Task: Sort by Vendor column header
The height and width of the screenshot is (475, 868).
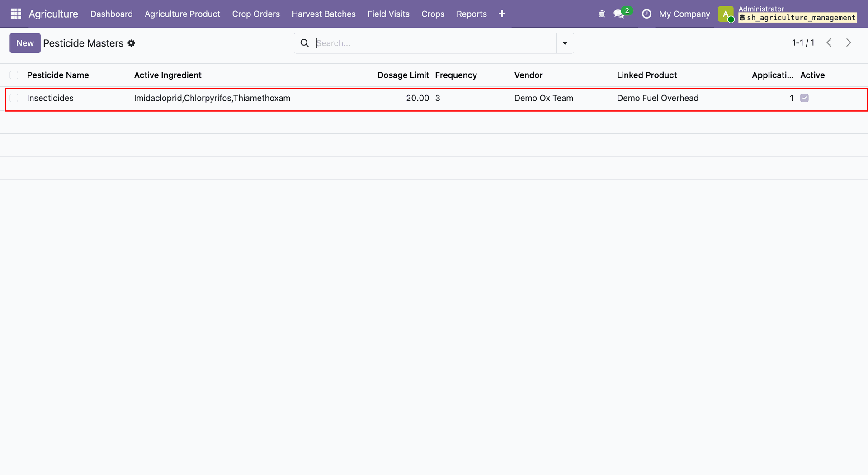Action: click(528, 75)
